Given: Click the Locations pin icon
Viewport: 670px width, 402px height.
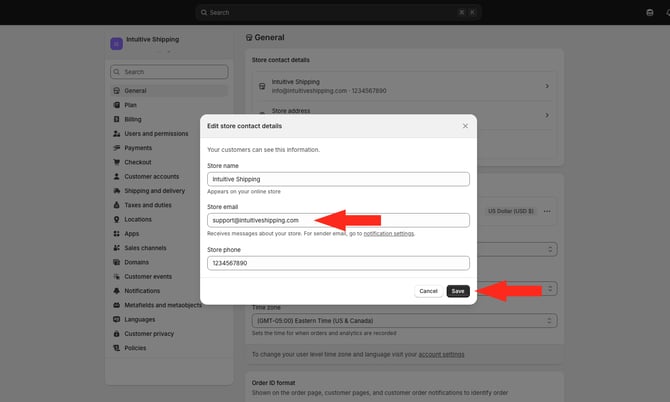Looking at the screenshot, I should (117, 220).
